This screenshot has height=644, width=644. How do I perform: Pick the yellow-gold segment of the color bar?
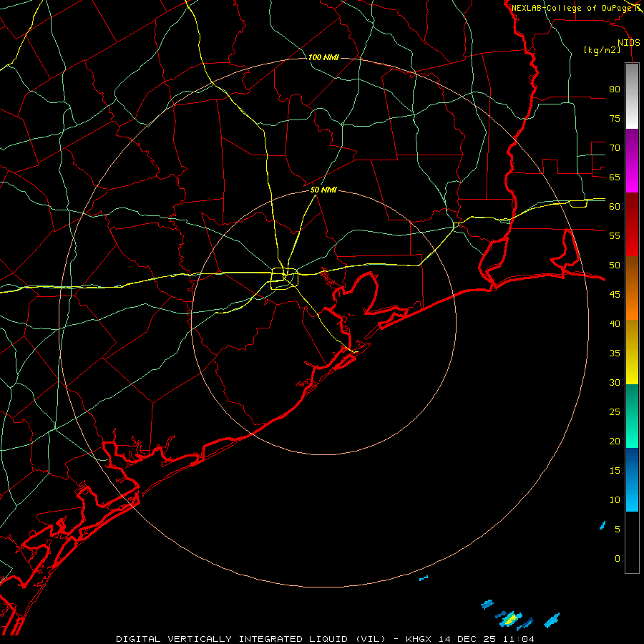(632, 352)
